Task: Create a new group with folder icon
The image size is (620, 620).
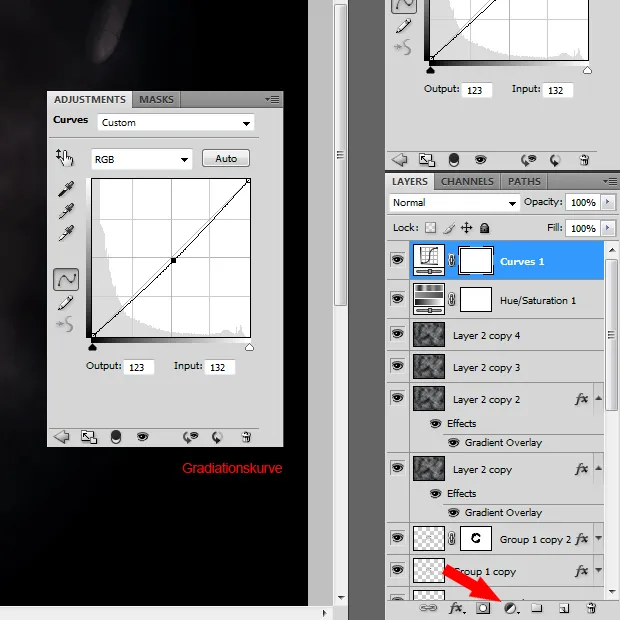Action: point(537,607)
